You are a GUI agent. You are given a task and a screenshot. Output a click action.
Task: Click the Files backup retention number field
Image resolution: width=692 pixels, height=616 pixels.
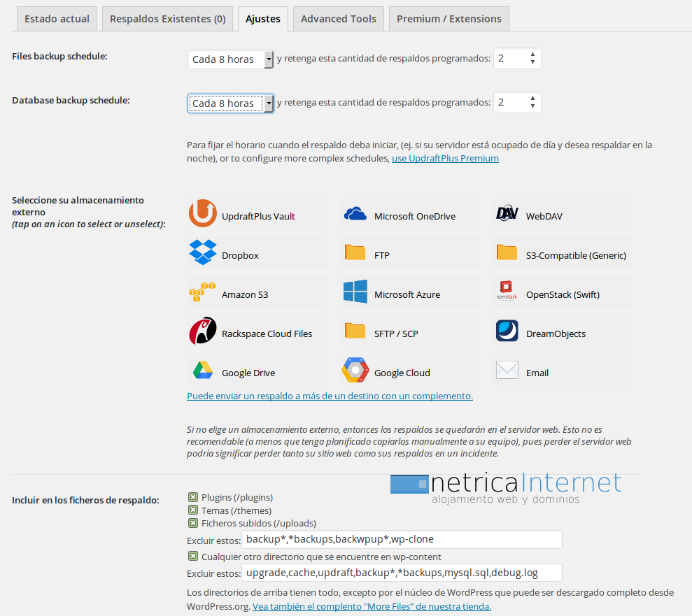517,58
